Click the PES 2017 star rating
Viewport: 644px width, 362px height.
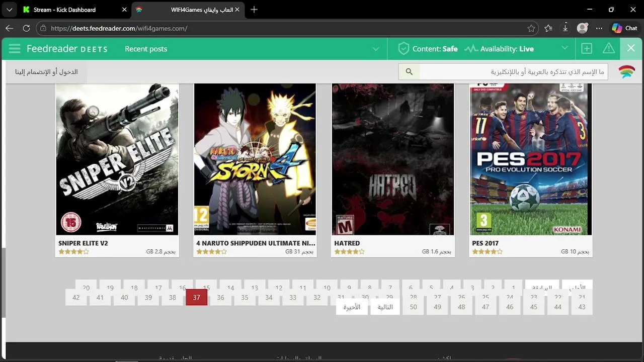coord(487,251)
